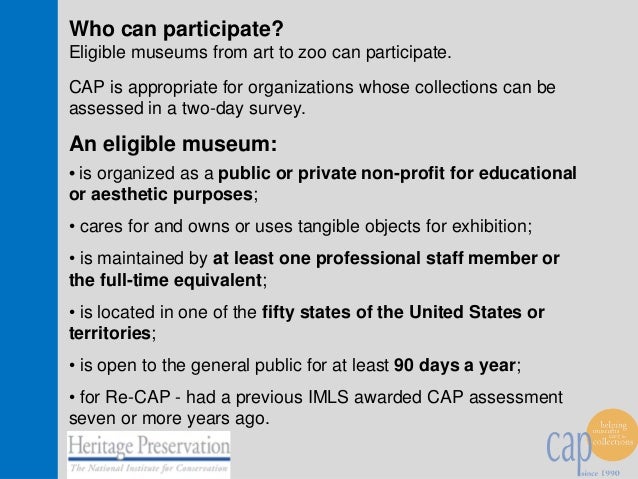Click 'The National Institute for Conservation' tagline
The width and height of the screenshot is (638, 479).
[x=149, y=468]
